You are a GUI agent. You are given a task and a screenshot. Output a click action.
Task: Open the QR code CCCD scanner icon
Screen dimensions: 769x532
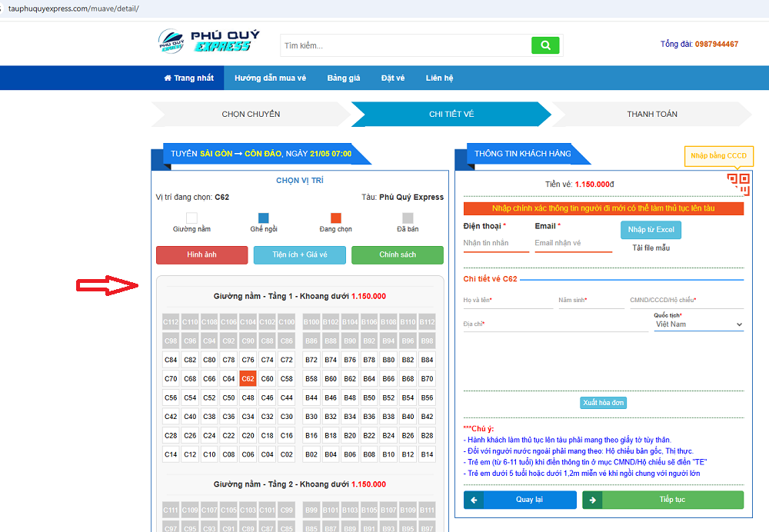point(738,184)
